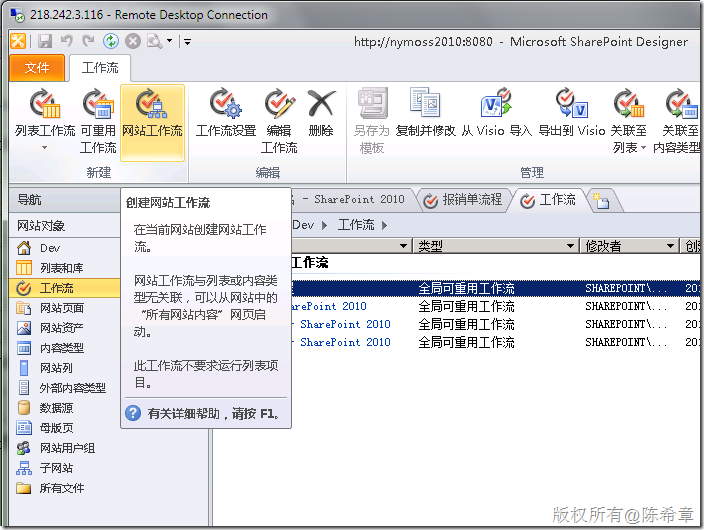704x530 pixels.
Task: Open the 类型 column filter dropdown
Action: click(570, 246)
